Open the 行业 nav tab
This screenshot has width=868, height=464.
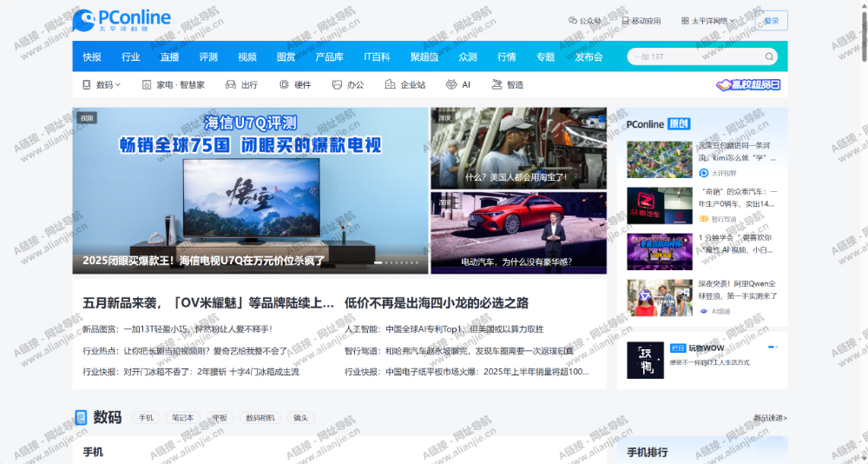[x=131, y=56]
